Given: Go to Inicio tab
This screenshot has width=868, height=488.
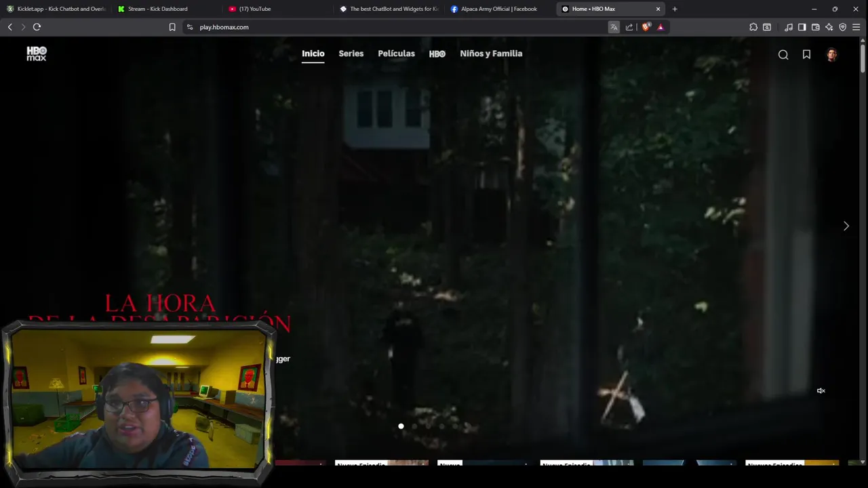Looking at the screenshot, I should click(x=313, y=54).
